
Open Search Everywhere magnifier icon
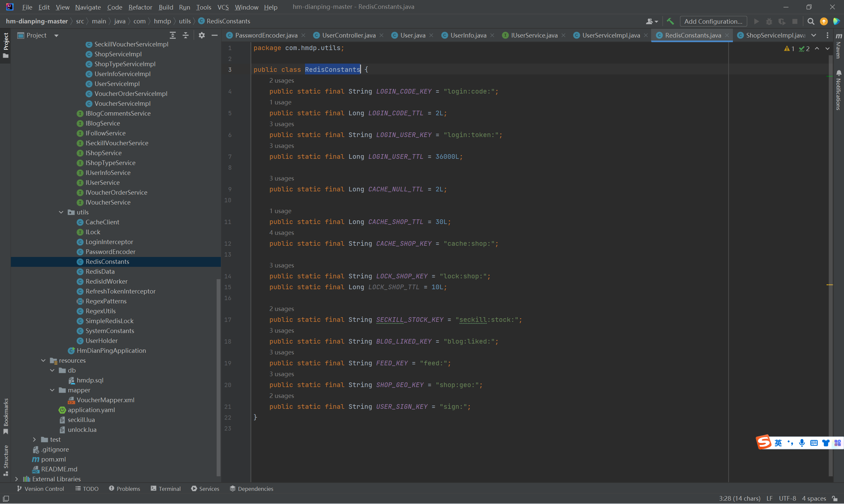[811, 21]
